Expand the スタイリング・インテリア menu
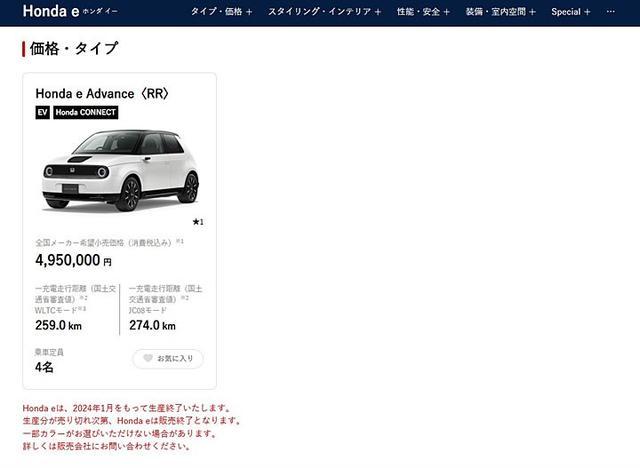Screen dimensions: 640x468 point(324,12)
